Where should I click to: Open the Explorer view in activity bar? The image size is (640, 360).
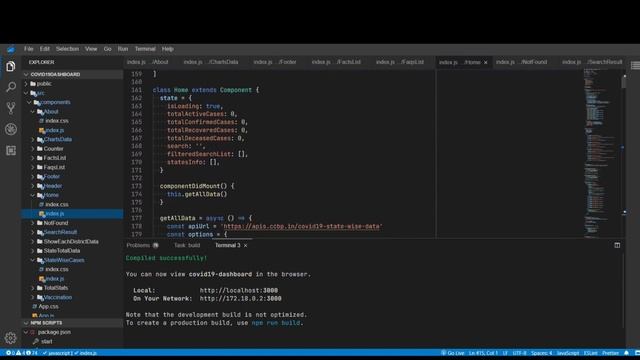11,66
